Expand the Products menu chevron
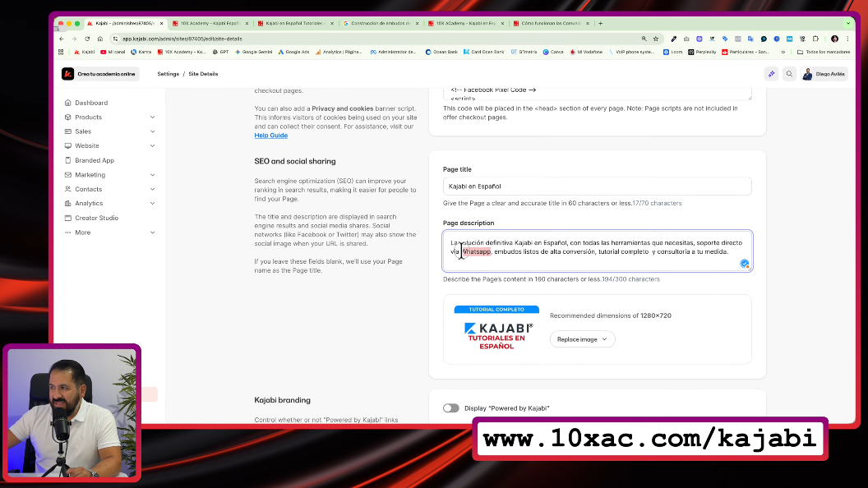Viewport: 868px width, 488px height. pyautogui.click(x=152, y=117)
